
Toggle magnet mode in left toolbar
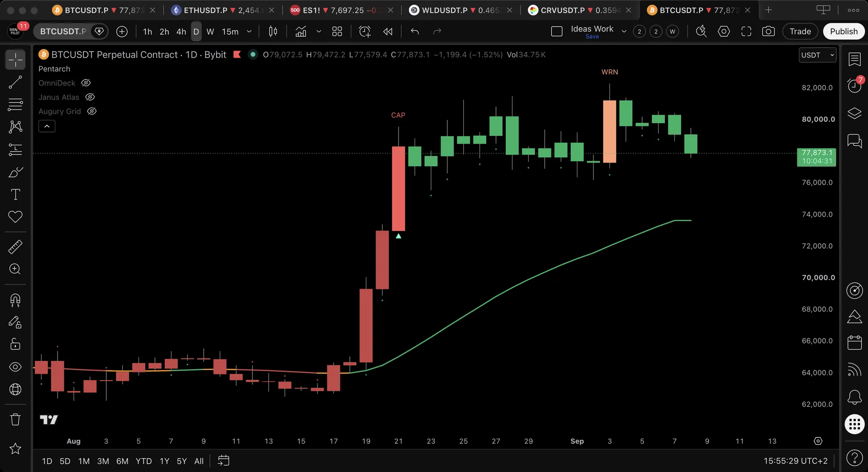[15, 300]
